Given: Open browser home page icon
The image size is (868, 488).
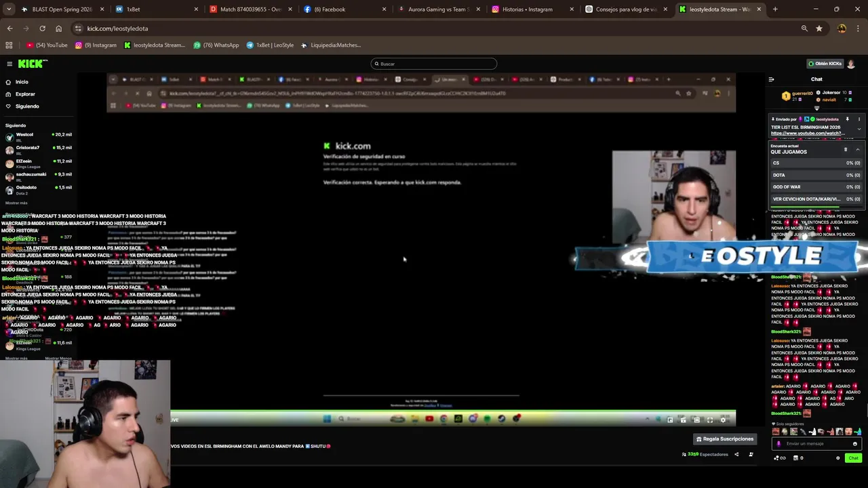Looking at the screenshot, I should pyautogui.click(x=58, y=28).
